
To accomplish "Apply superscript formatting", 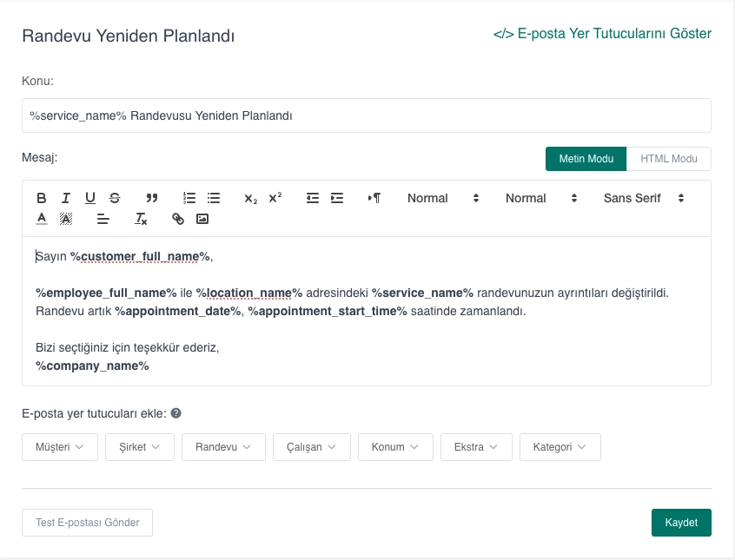I will [275, 198].
